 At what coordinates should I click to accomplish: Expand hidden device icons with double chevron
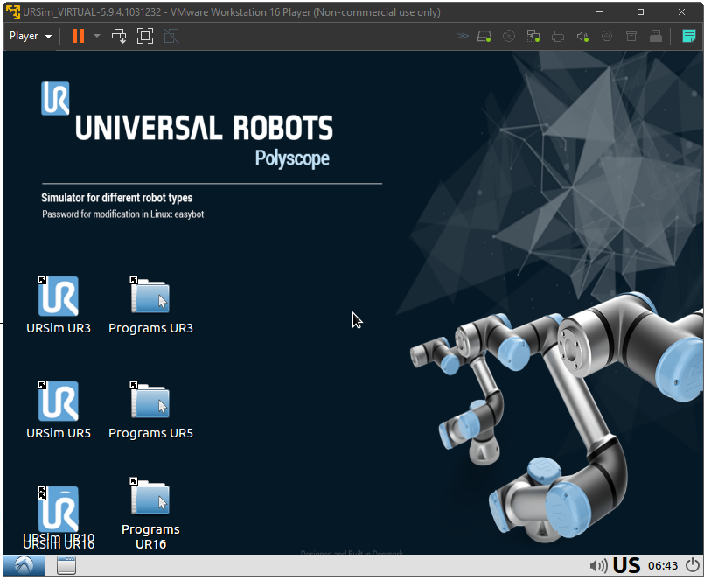point(462,36)
